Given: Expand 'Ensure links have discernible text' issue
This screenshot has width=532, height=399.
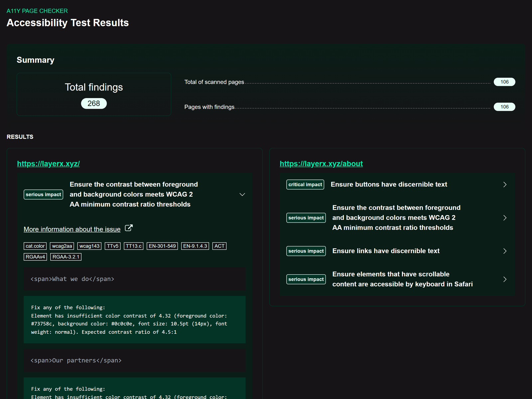Looking at the screenshot, I should [x=505, y=251].
